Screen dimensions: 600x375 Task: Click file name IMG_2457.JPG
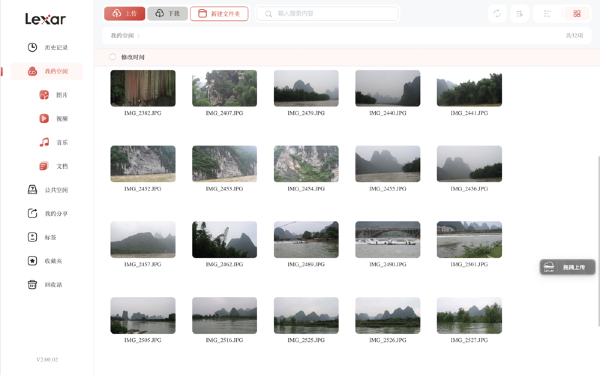coord(143,264)
